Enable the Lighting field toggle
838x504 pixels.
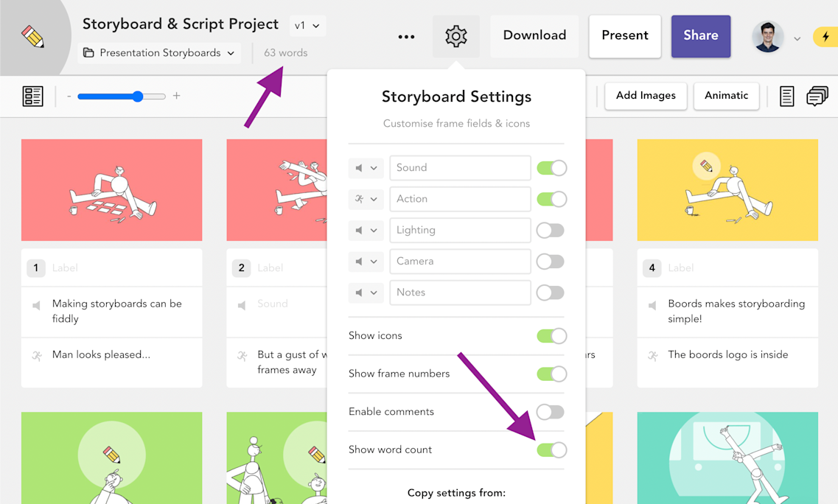[551, 231]
